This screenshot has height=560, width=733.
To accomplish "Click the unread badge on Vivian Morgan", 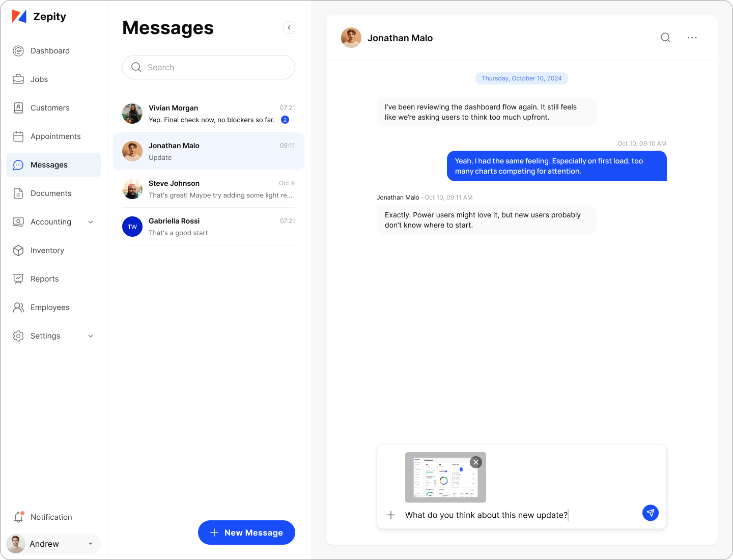I will (285, 120).
